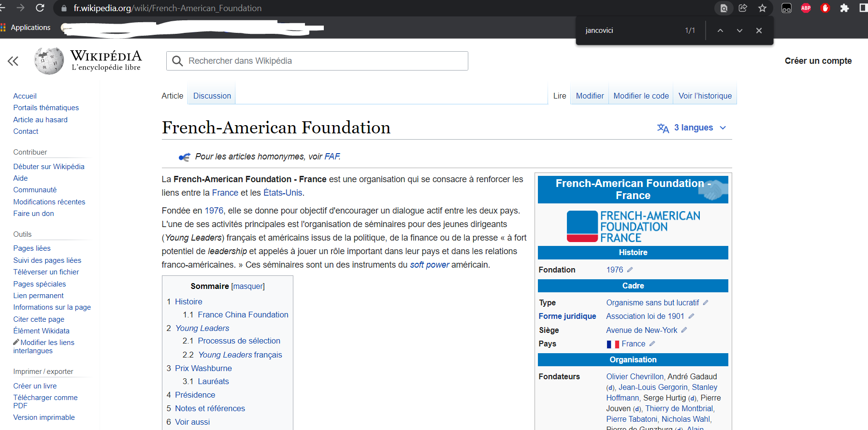Open the Extensions puzzle piece menu

[x=844, y=8]
